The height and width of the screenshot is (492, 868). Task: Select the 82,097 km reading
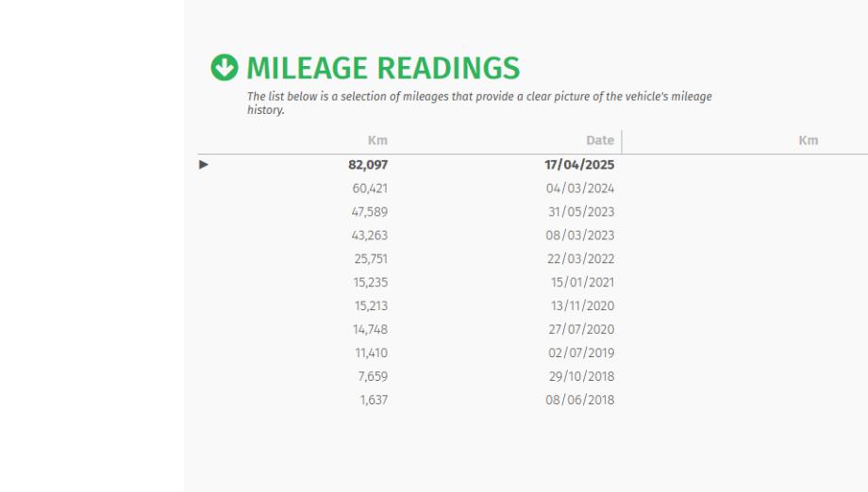368,165
